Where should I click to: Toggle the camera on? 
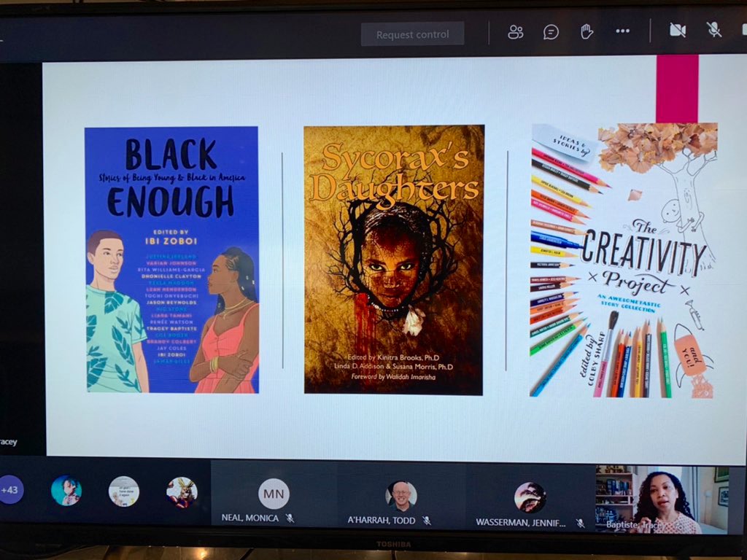678,30
